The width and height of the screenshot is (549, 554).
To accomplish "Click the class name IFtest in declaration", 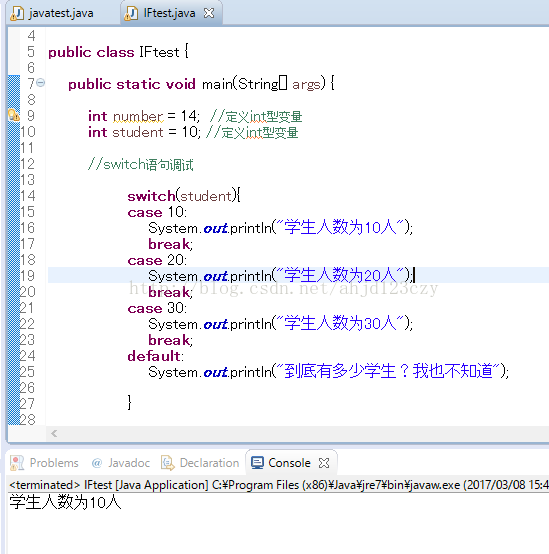I will click(x=159, y=52).
